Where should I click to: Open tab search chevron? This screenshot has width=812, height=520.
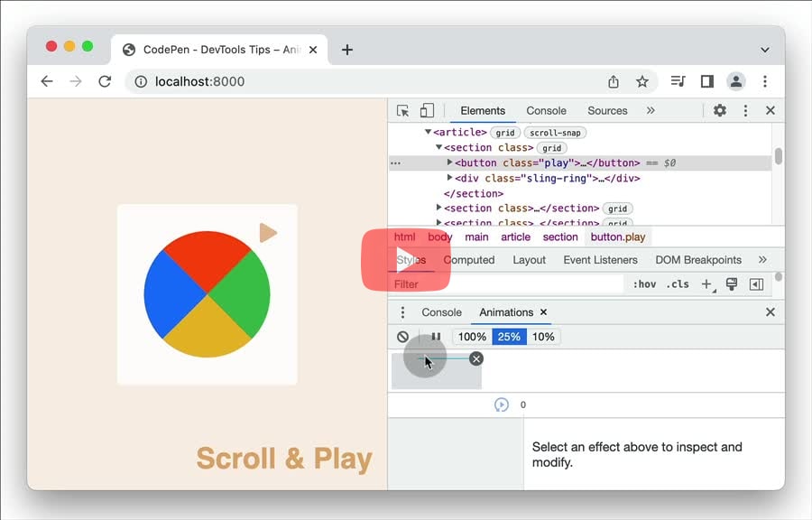point(765,51)
